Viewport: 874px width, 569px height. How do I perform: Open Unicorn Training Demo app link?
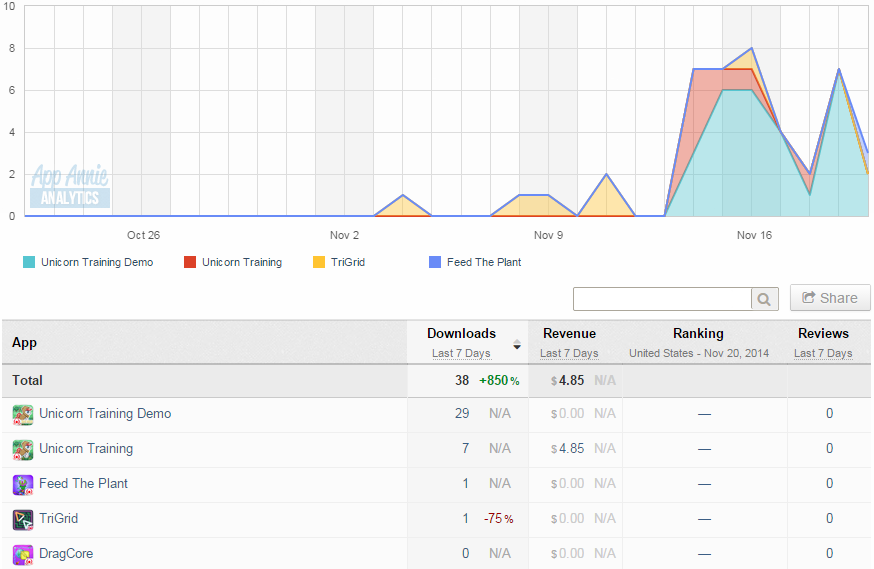coord(105,414)
